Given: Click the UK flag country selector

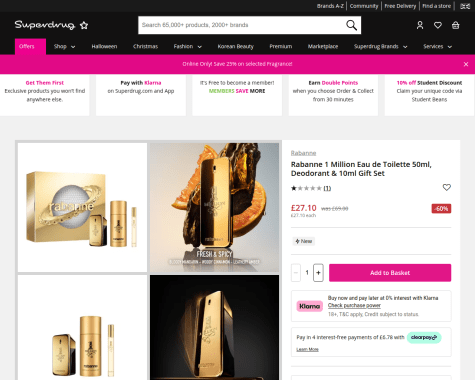Looking at the screenshot, I should [x=465, y=6].
